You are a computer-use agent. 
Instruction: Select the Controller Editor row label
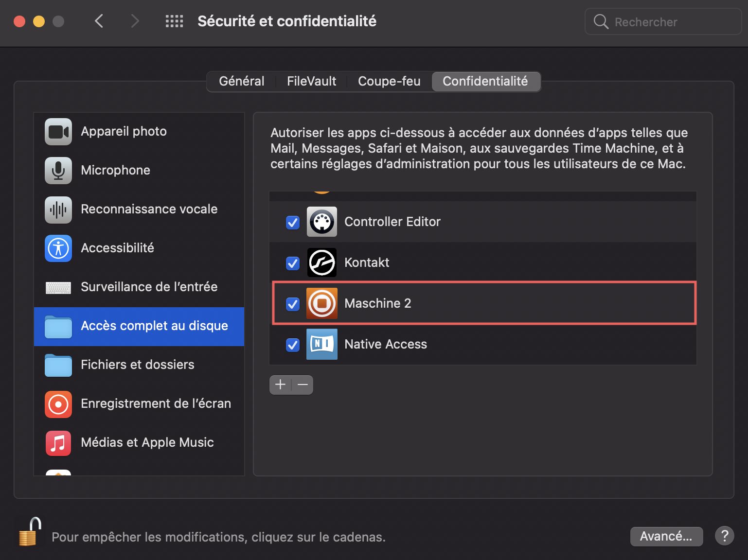[392, 222]
